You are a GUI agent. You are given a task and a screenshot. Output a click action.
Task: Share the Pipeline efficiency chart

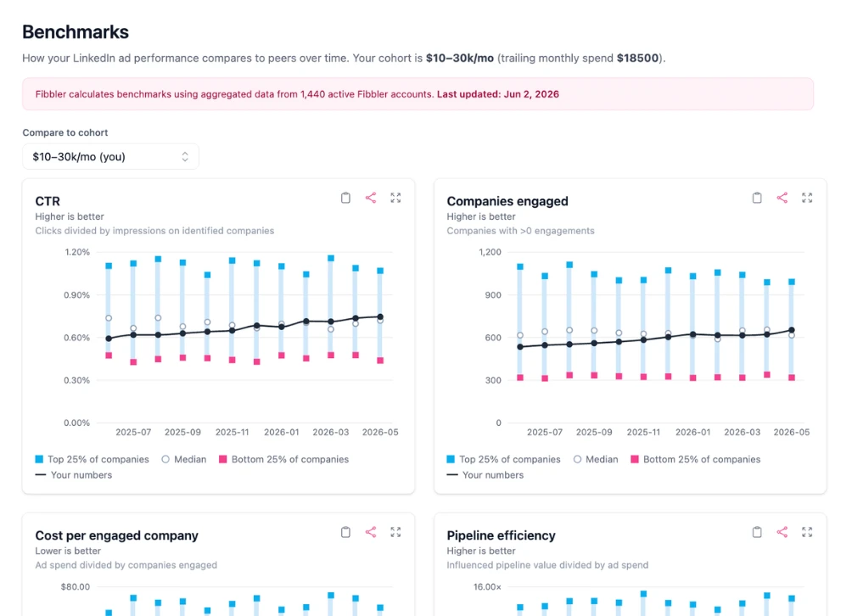tap(782, 532)
